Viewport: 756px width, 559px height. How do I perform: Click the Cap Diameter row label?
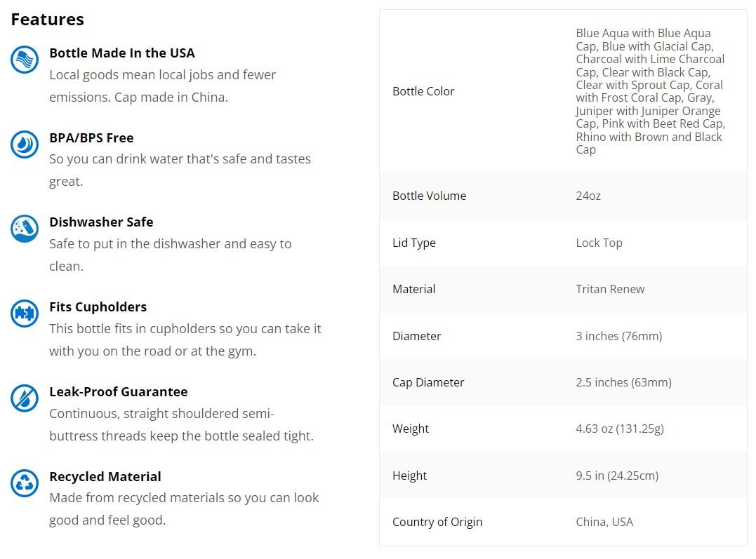point(428,383)
